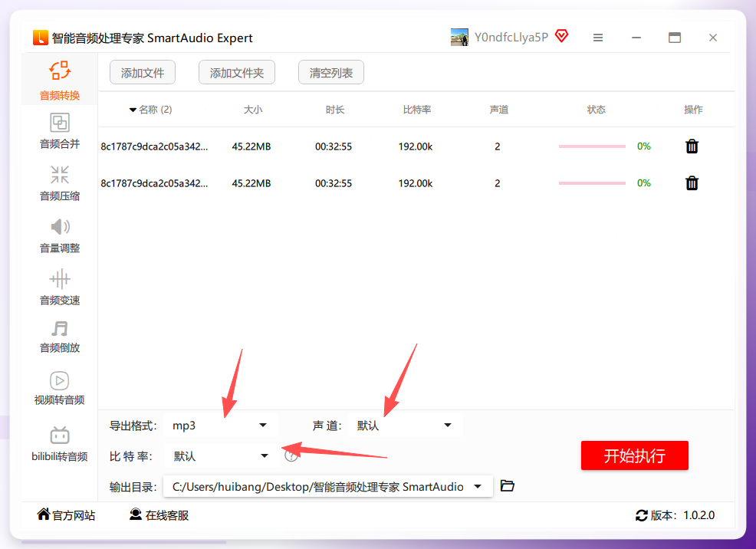Image resolution: width=756 pixels, height=549 pixels.
Task: Browse output folder with folder icon
Action: (x=508, y=486)
